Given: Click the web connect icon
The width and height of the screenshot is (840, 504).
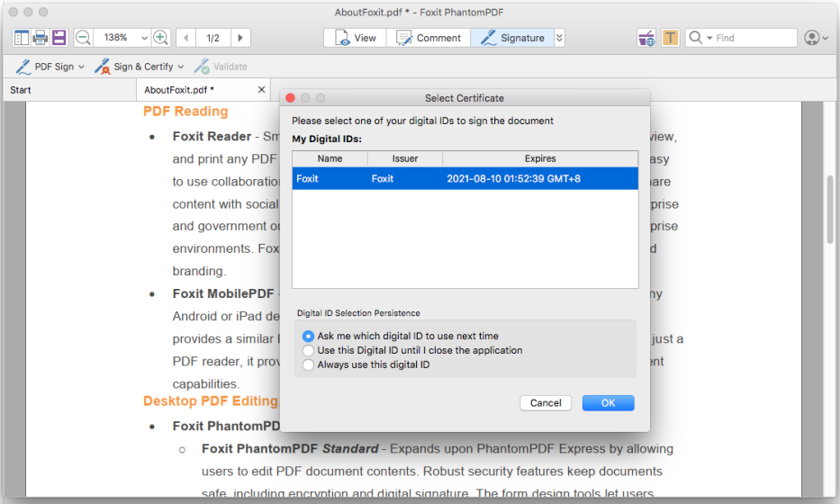Looking at the screenshot, I should [646, 38].
